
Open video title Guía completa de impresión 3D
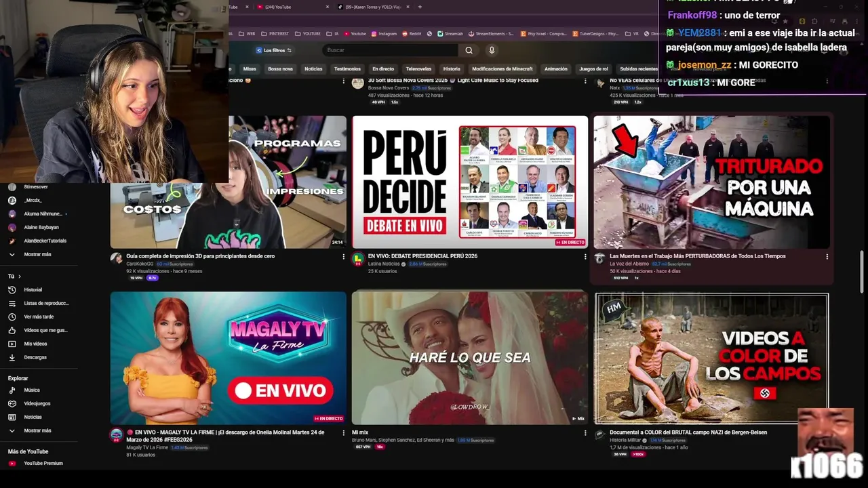coord(200,256)
